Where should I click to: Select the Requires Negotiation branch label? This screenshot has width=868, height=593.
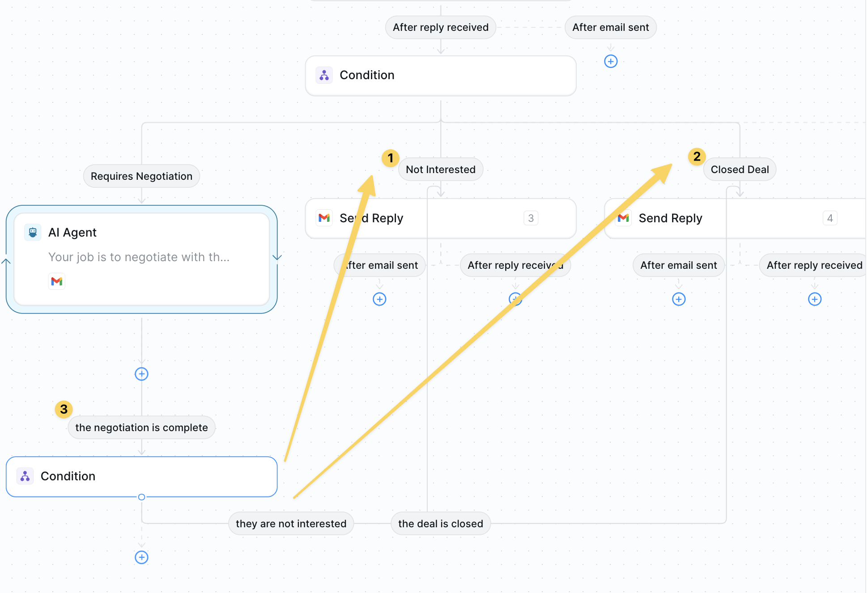tap(141, 176)
